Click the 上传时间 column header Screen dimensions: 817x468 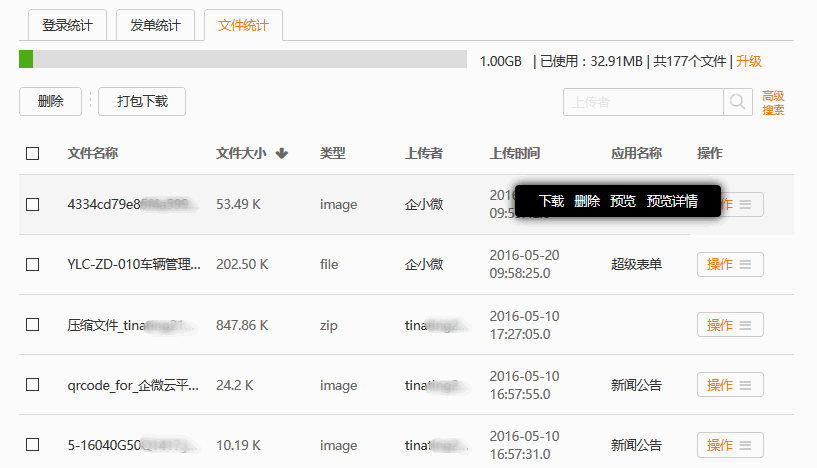[x=515, y=153]
